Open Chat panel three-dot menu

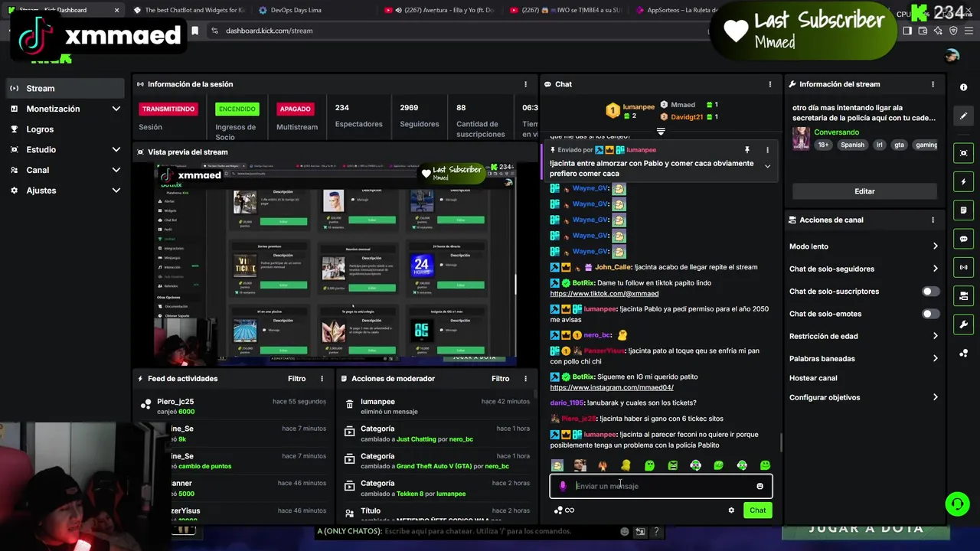(x=770, y=84)
